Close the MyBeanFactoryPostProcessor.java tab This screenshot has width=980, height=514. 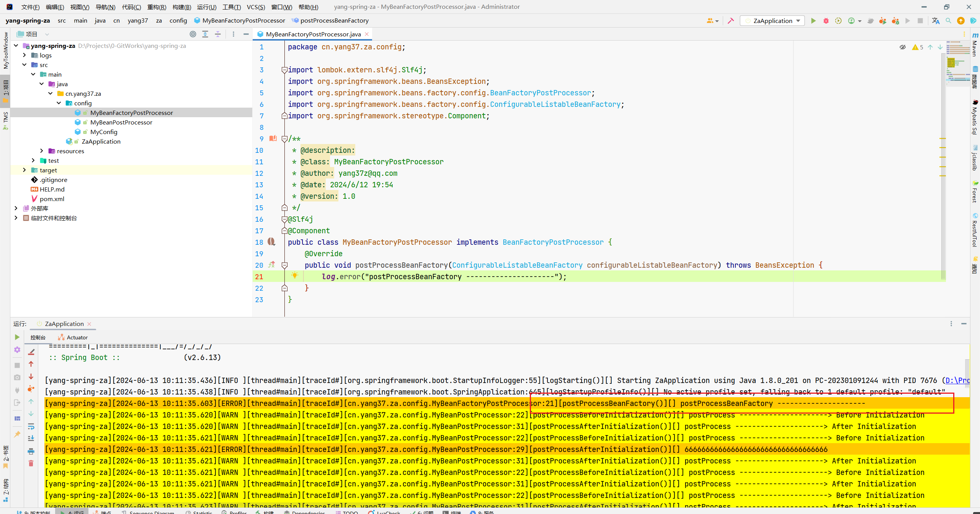[x=367, y=34]
